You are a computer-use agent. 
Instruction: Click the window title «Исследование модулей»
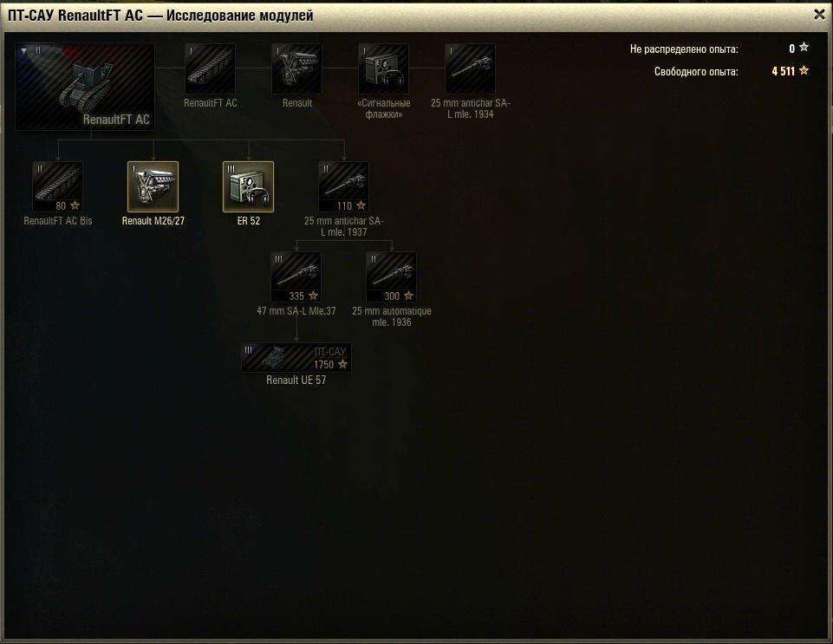pos(239,16)
